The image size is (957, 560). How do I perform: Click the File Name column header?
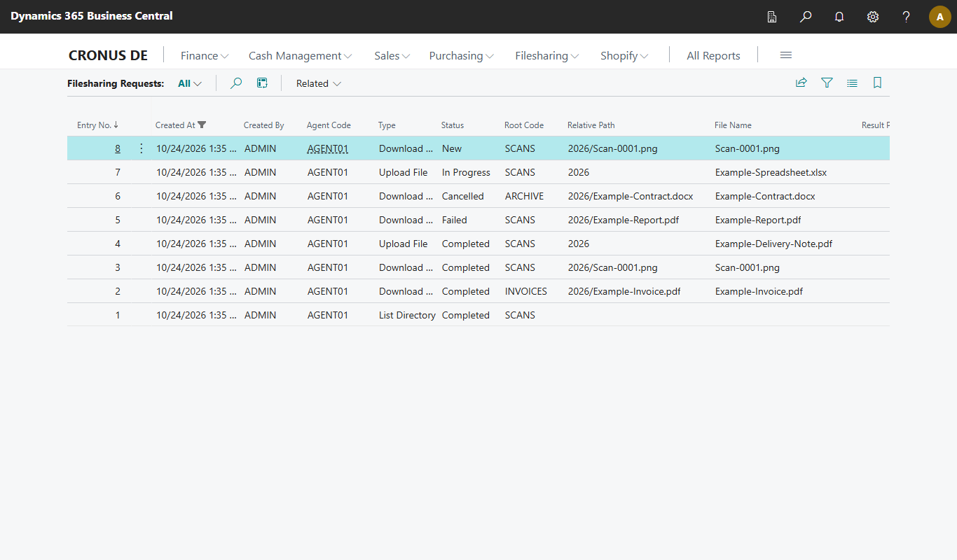coord(733,125)
